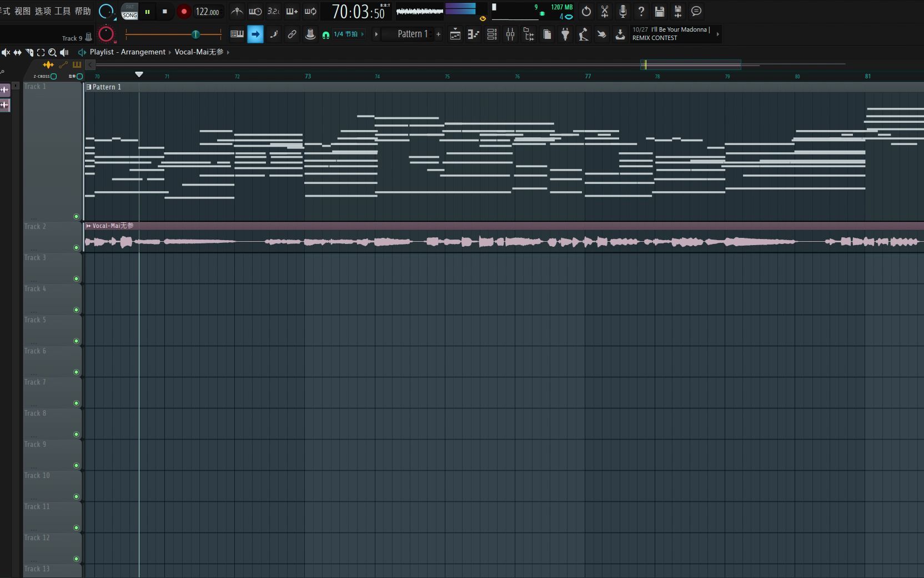Adjust the main volume knob

(106, 11)
